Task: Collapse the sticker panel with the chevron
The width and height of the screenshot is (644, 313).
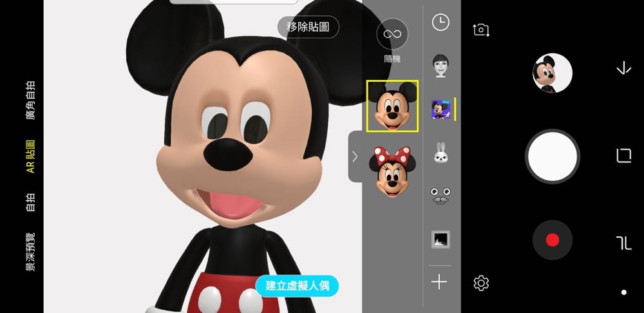Action: click(354, 156)
